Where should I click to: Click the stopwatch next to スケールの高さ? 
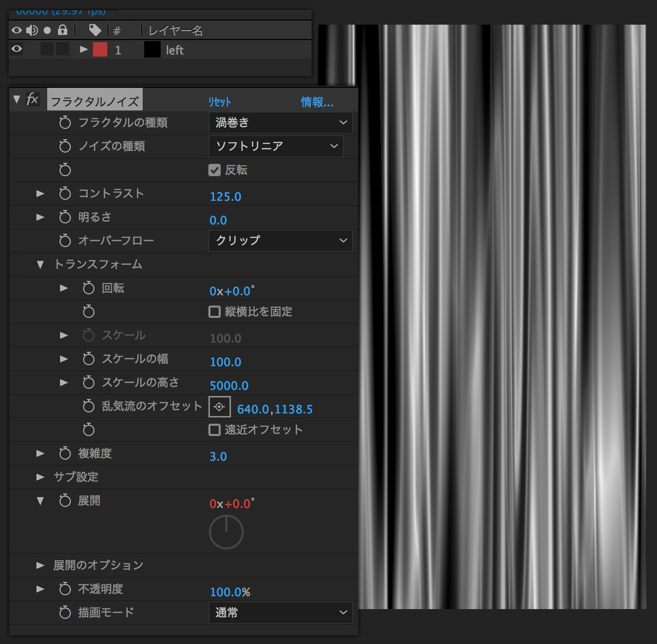[x=88, y=383]
